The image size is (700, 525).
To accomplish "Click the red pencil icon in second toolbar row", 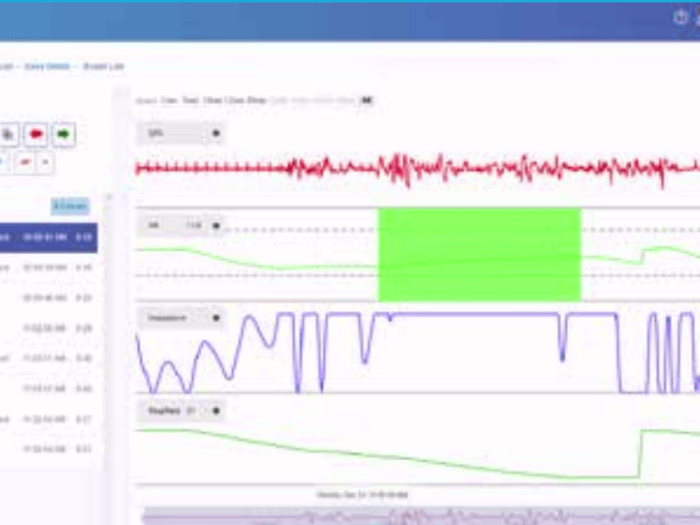I will [25, 162].
